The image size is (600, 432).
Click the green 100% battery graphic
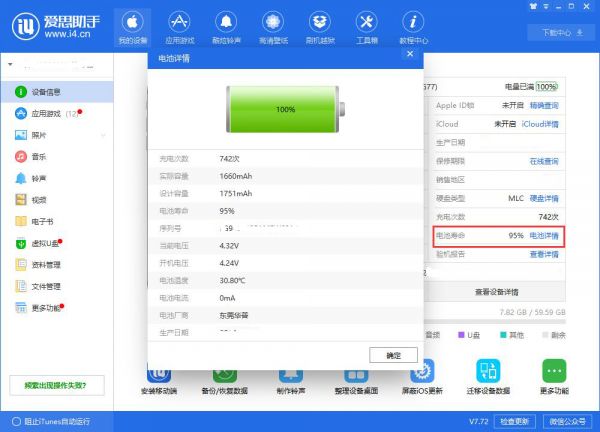[285, 109]
